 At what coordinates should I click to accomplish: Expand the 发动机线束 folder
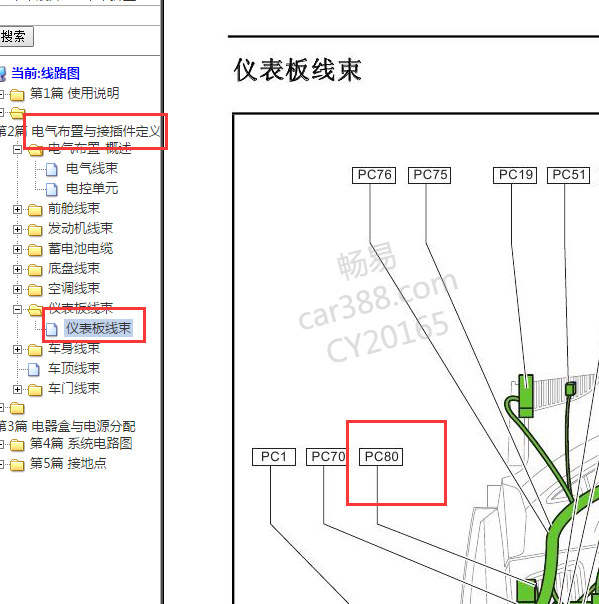tap(17, 229)
